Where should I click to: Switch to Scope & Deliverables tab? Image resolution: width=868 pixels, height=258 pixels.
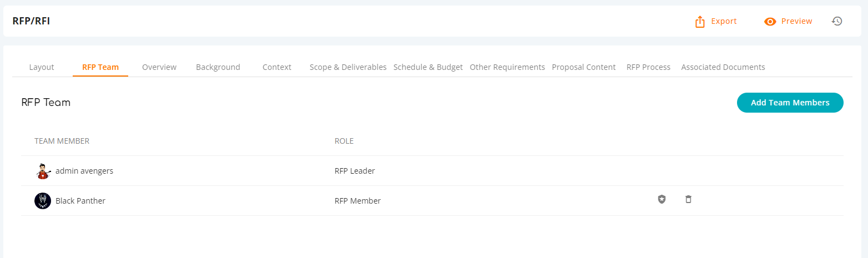tap(348, 67)
